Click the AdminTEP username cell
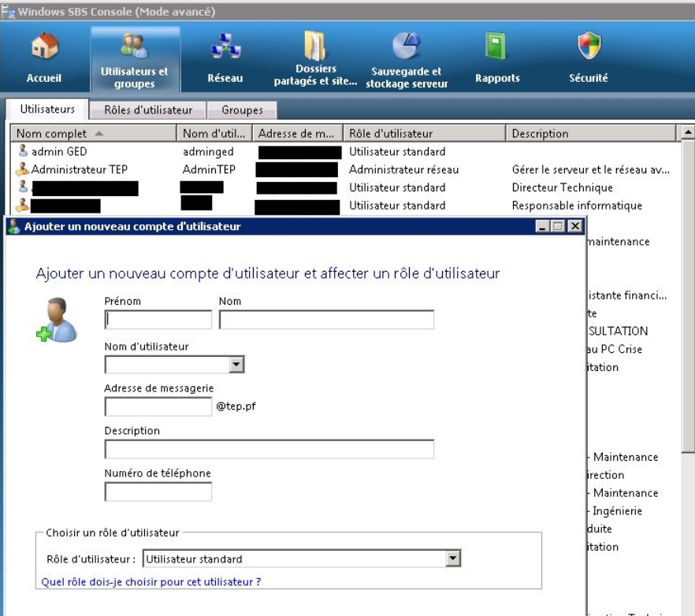Image resolution: width=695 pixels, height=616 pixels. pyautogui.click(x=209, y=169)
